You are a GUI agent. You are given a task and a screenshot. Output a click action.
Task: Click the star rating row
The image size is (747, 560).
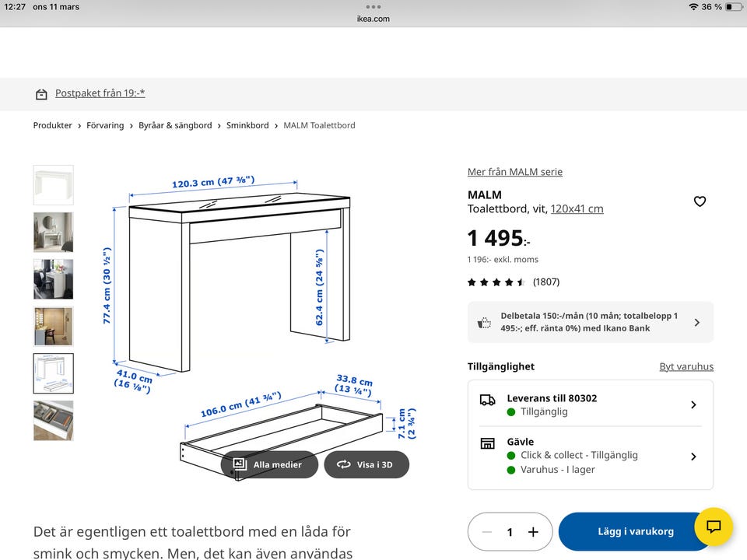[x=496, y=282]
